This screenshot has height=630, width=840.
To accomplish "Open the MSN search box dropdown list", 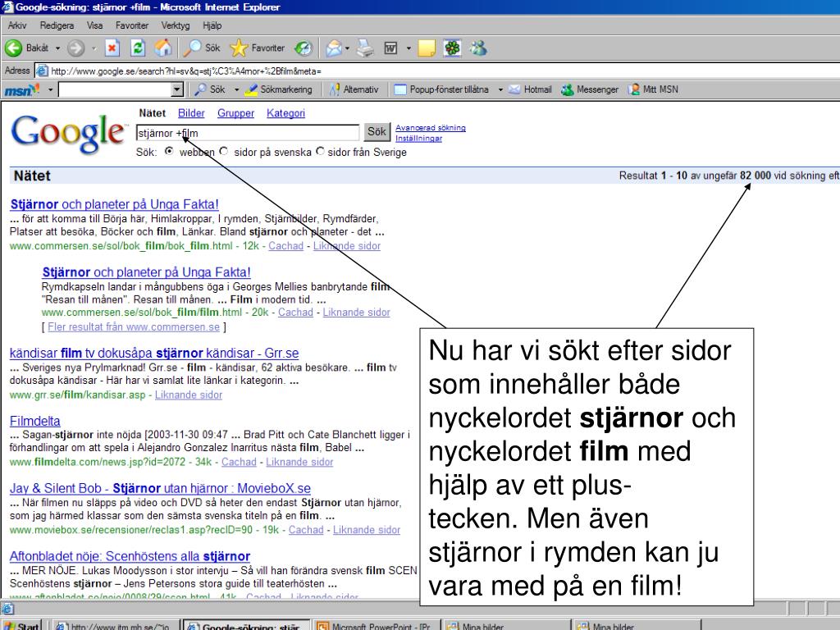I will pyautogui.click(x=177, y=90).
